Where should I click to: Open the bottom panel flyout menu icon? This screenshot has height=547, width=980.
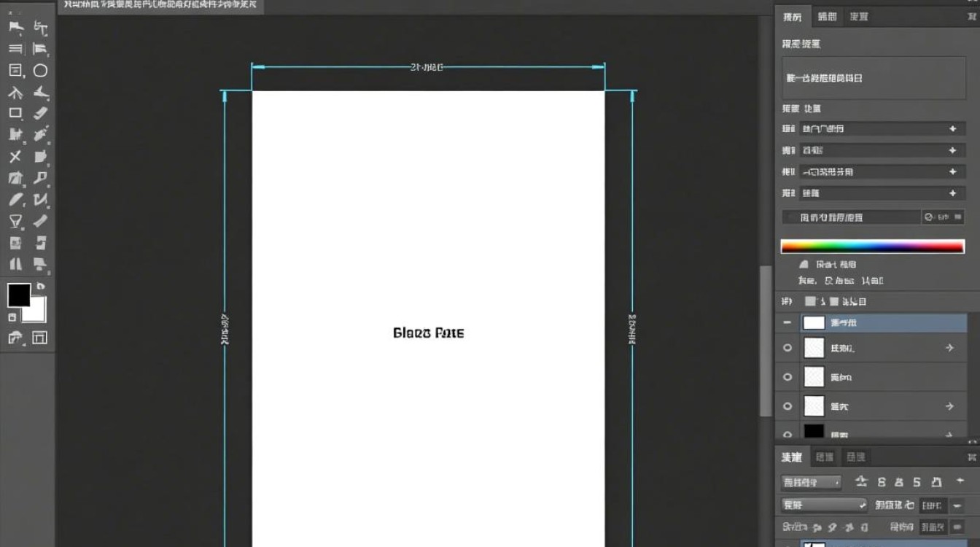(x=972, y=457)
